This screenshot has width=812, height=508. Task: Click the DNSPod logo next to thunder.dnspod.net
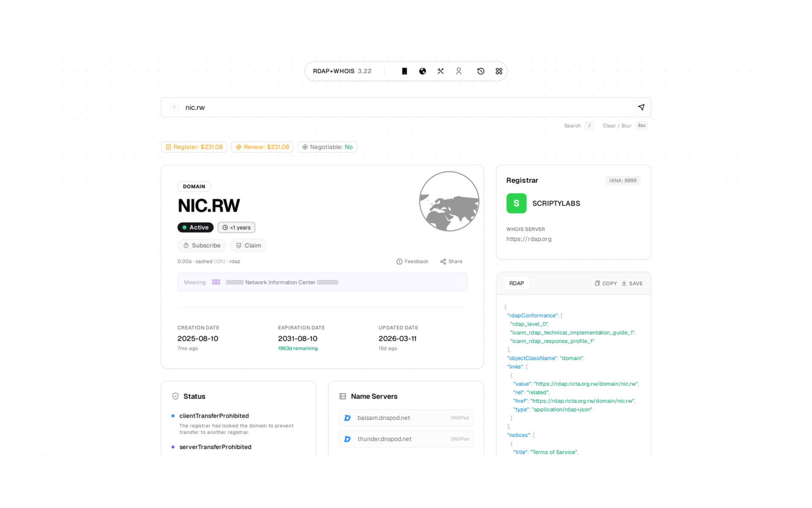tap(347, 439)
